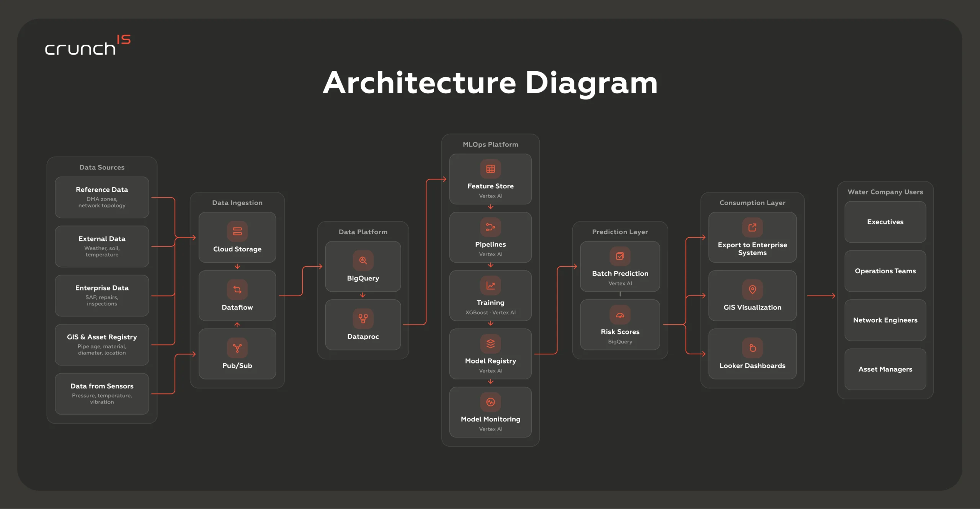This screenshot has width=980, height=509.
Task: Click the Export to Enterprise Systems label
Action: tap(752, 249)
